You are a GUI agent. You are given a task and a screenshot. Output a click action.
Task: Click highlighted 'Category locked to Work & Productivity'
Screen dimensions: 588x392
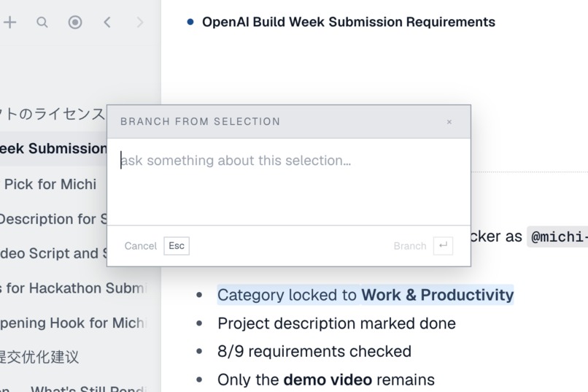tap(365, 295)
